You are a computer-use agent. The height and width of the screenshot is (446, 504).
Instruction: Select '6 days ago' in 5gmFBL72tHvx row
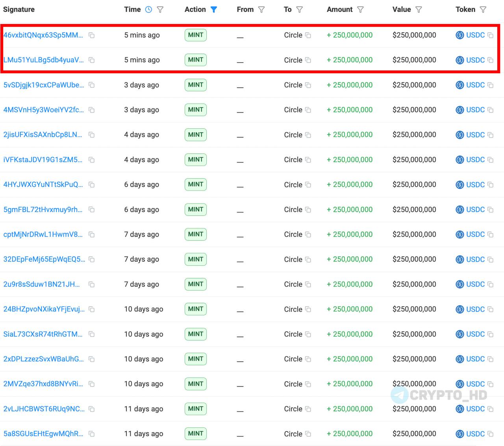[142, 209]
